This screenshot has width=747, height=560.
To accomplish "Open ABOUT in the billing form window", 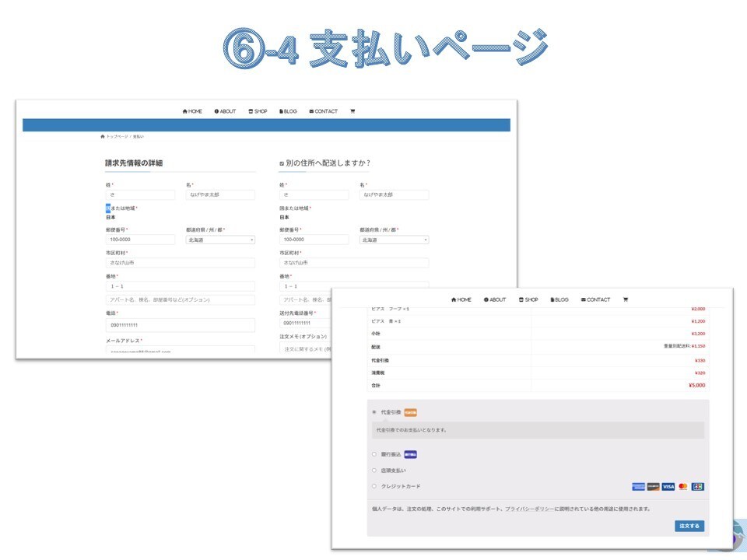I will point(226,111).
